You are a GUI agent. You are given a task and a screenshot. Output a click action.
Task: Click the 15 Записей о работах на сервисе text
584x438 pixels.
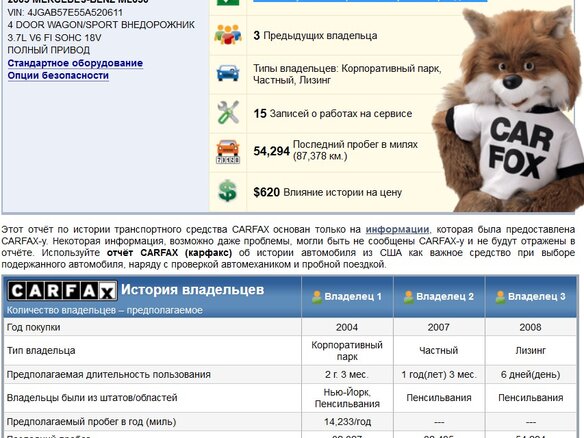[x=333, y=114]
